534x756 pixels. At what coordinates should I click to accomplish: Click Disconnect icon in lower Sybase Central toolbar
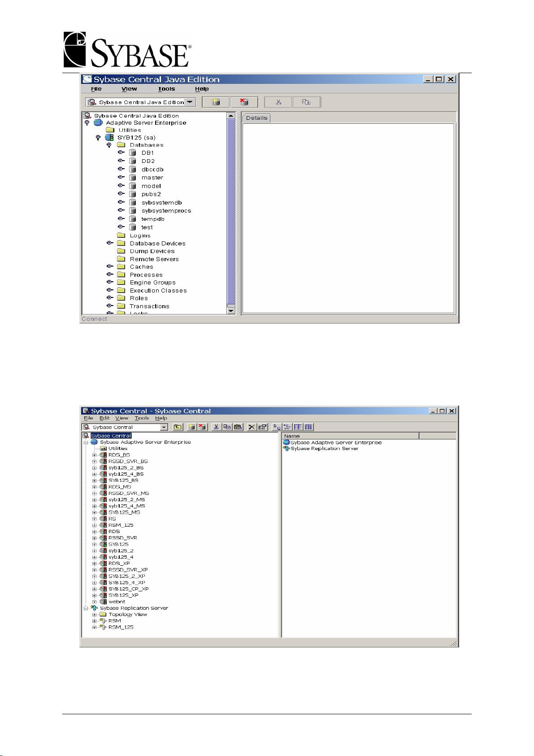202,427
